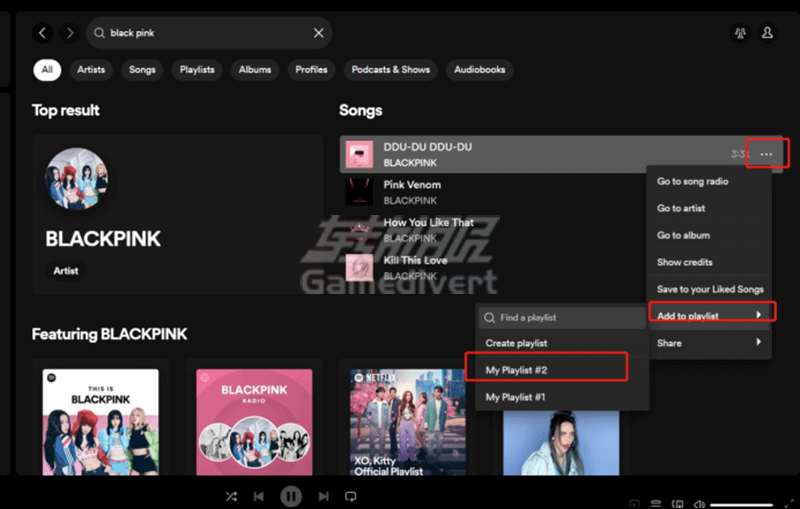This screenshot has width=800, height=509.
Task: Toggle the repeat button
Action: [351, 496]
